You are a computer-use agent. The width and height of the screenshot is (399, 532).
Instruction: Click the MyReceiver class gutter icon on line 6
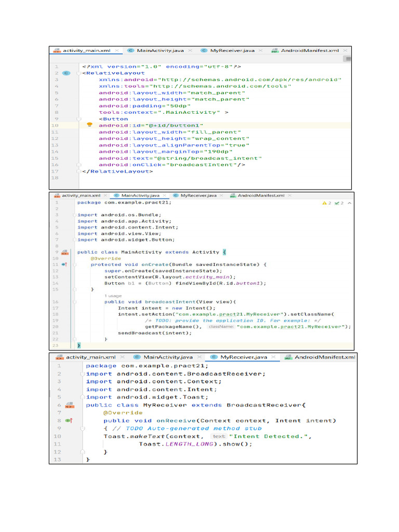point(69,405)
